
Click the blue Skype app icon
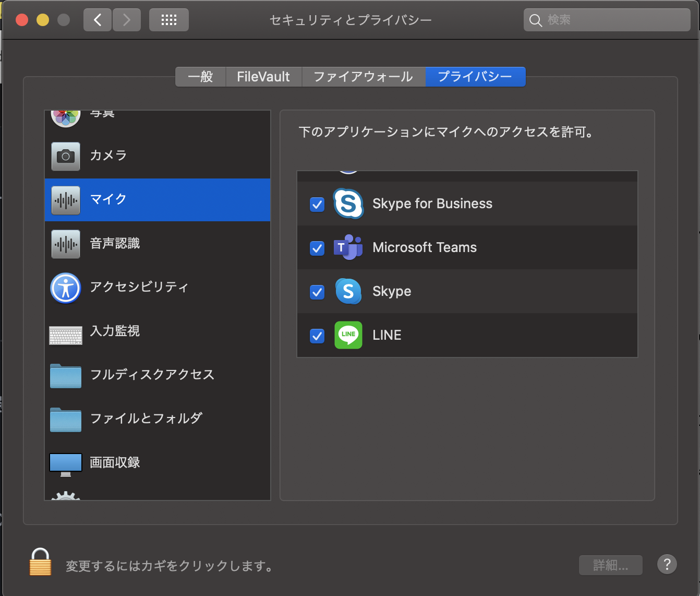tap(348, 291)
